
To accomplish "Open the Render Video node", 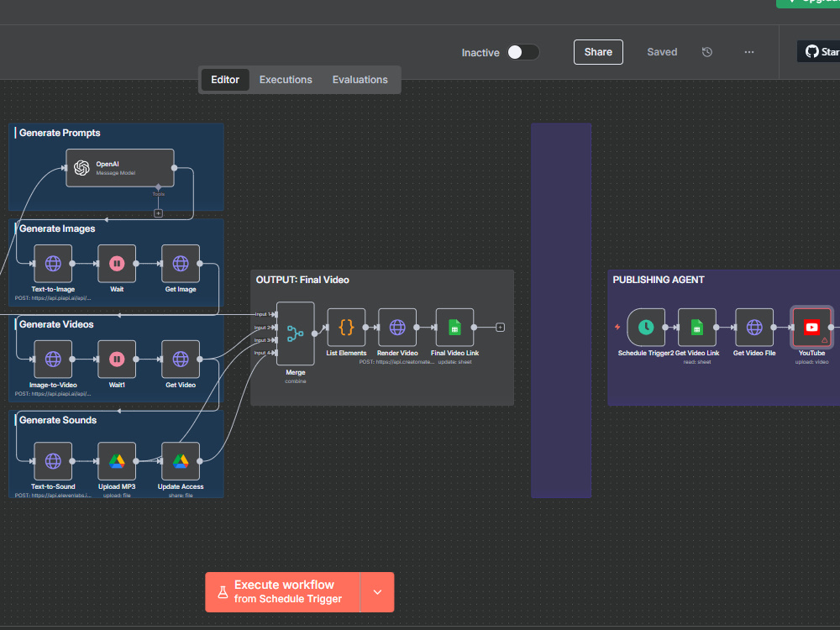I will tap(397, 327).
